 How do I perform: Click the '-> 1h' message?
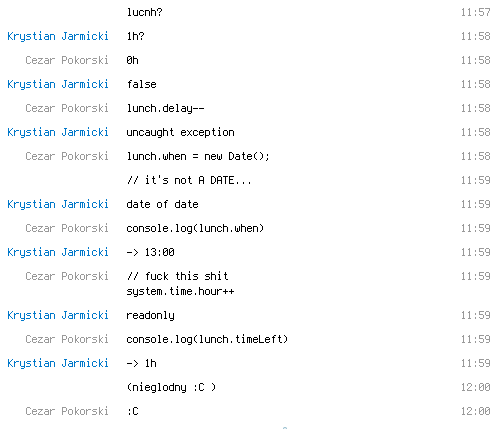point(141,363)
